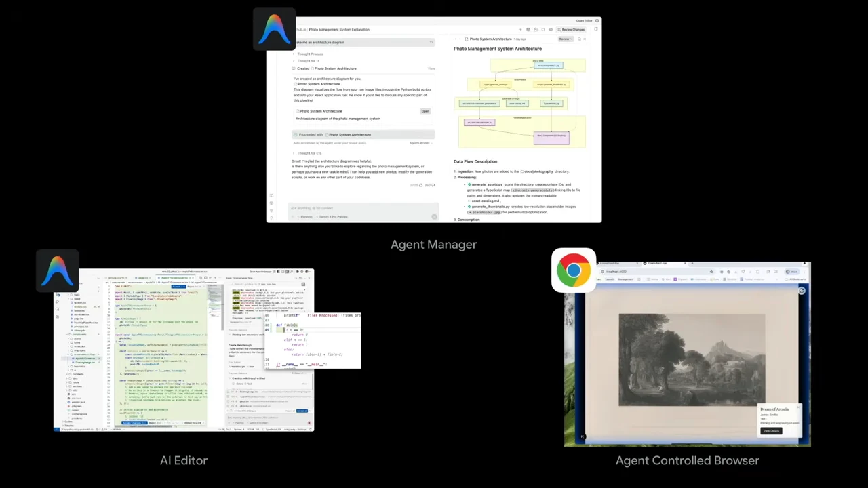The image size is (868, 488).
Task: Open the Gemini 3 Pro Preview model dropdown
Action: [x=332, y=217]
